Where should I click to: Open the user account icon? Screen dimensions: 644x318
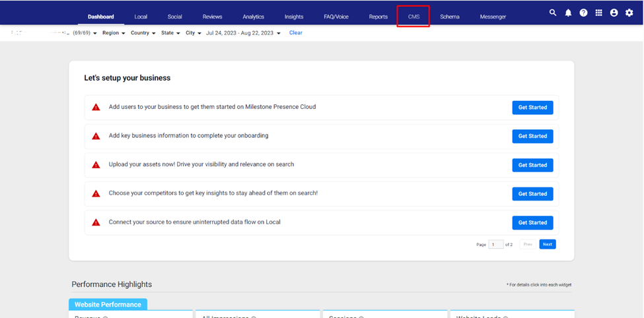point(614,13)
